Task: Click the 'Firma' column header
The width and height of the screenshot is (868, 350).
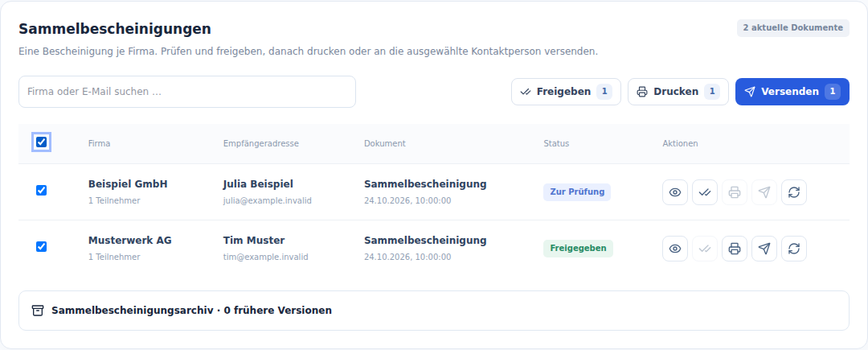Action: click(99, 143)
